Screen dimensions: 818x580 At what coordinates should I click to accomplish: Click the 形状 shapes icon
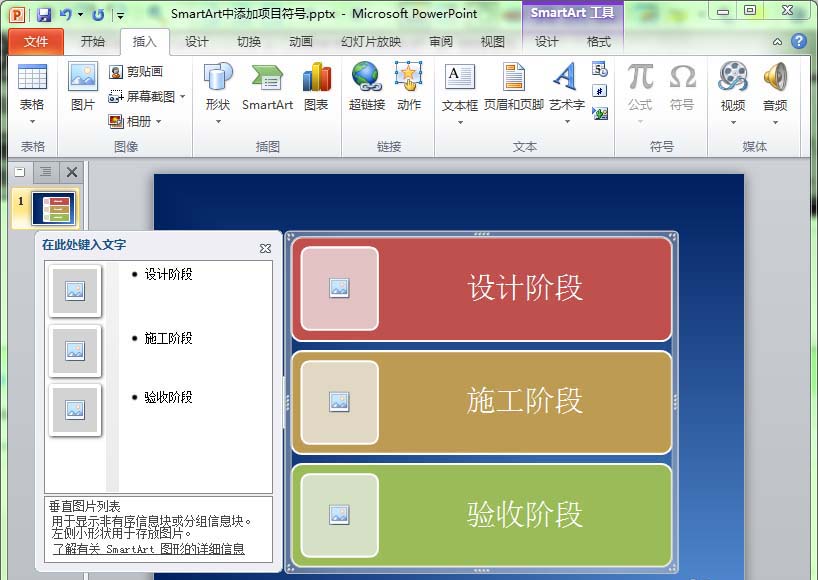click(218, 77)
